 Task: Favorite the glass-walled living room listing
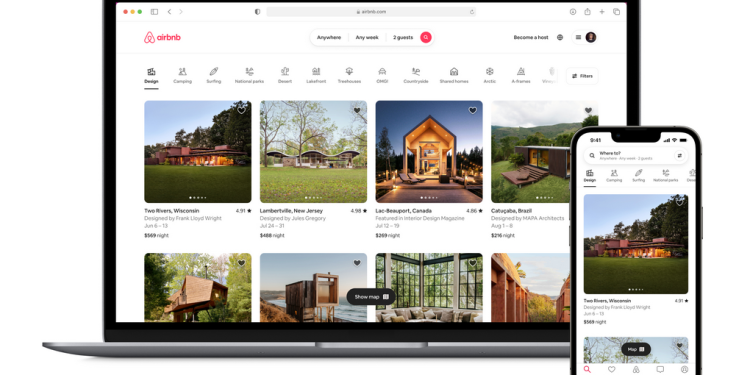coord(473,263)
